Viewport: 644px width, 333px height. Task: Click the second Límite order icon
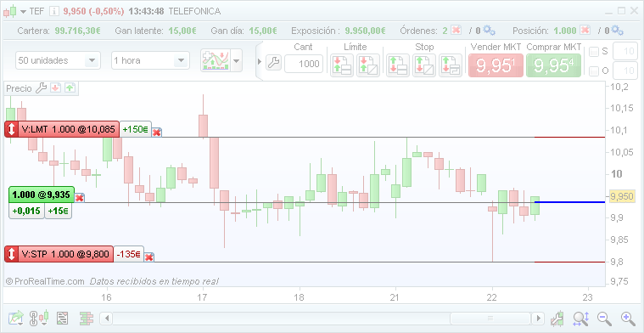click(368, 65)
